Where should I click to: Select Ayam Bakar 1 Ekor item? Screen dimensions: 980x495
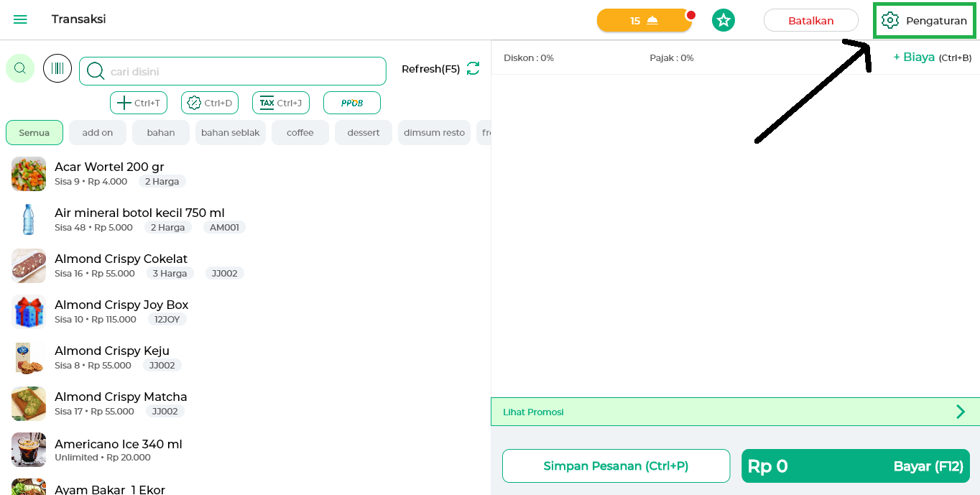point(110,489)
